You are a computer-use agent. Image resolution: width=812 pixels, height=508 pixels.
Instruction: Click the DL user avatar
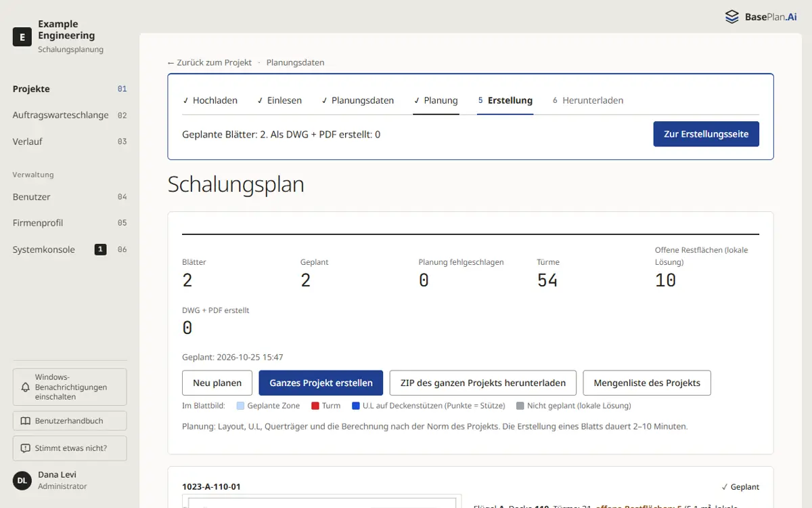point(22,480)
